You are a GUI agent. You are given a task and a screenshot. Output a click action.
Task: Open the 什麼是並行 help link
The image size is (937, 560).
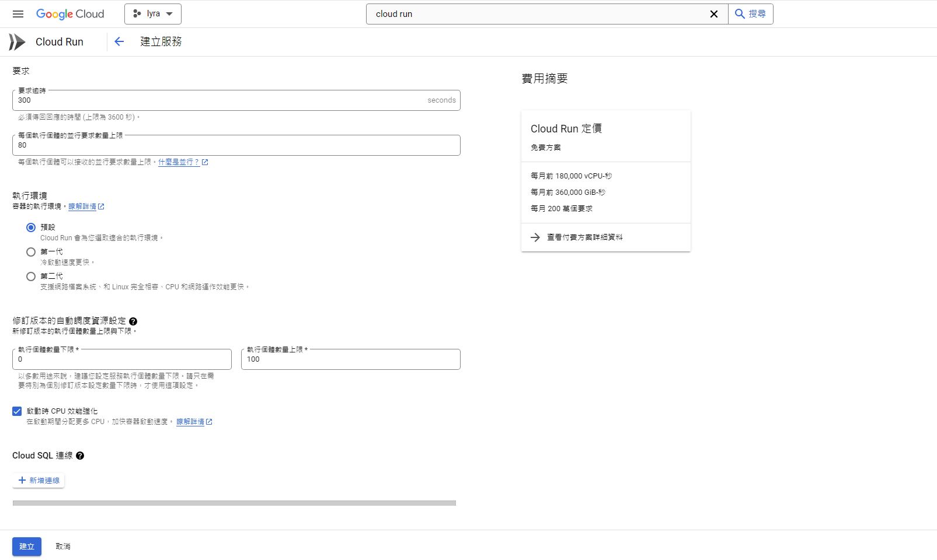tap(183, 162)
